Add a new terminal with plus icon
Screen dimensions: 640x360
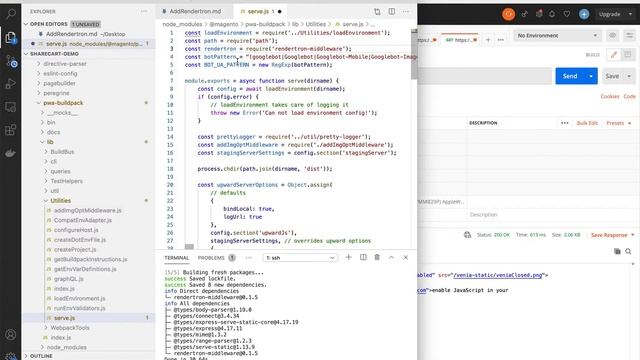click(349, 258)
